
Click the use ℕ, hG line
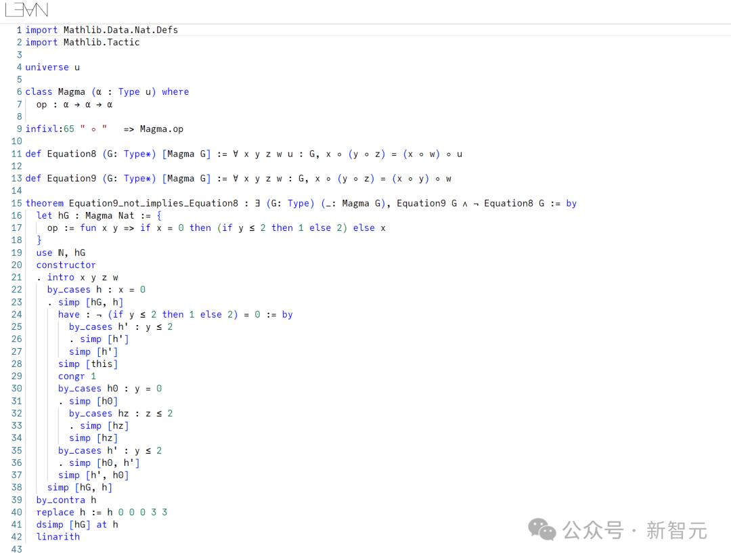(60, 253)
